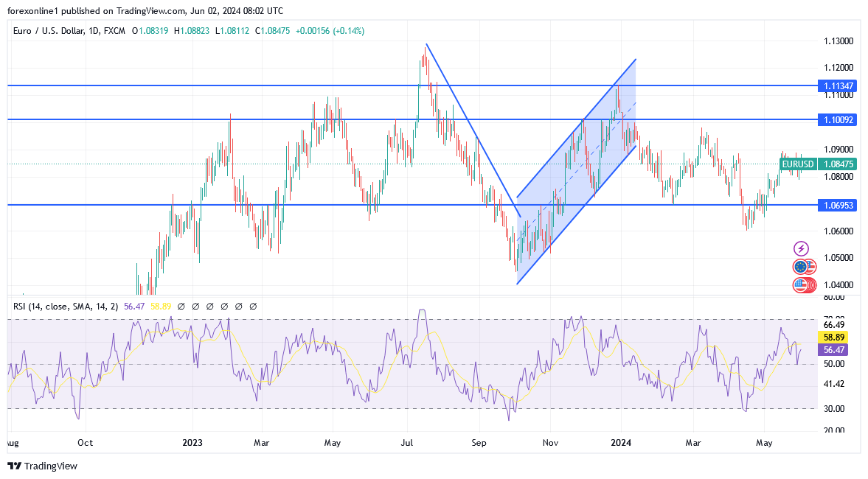Click the US flag behind the EU flag
Screen dimensions: 868x479
811,268
